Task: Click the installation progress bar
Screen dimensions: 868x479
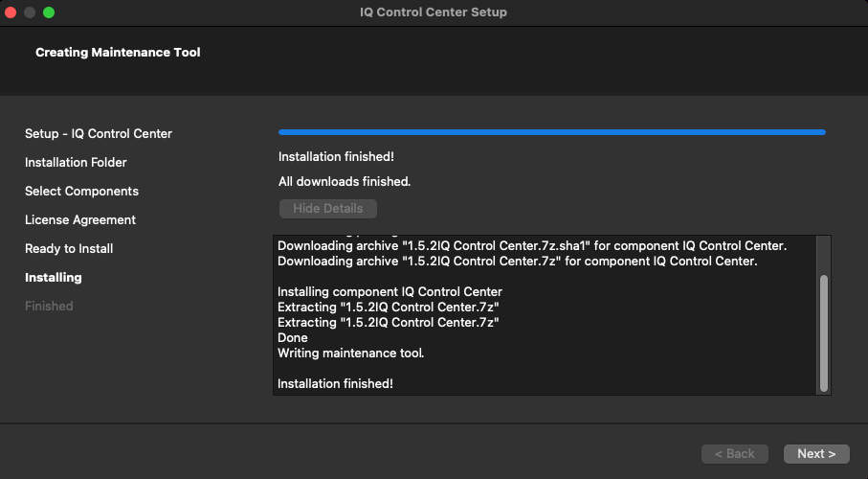Action: [552, 132]
